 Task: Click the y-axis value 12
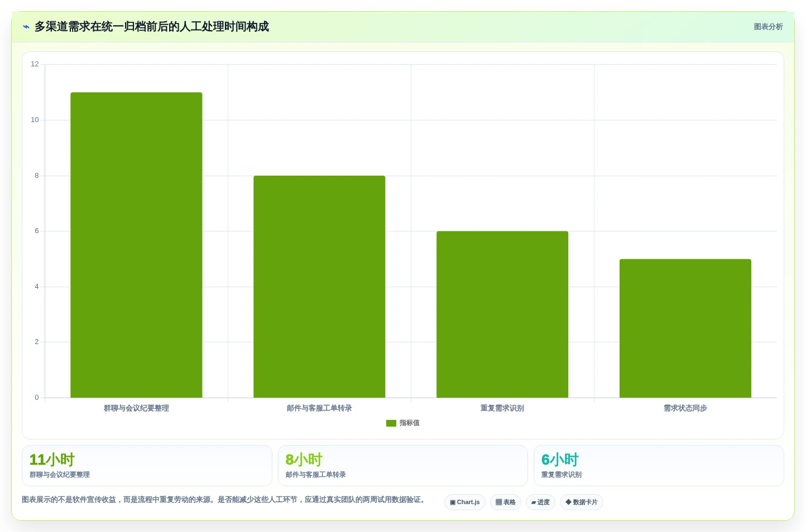[x=35, y=64]
